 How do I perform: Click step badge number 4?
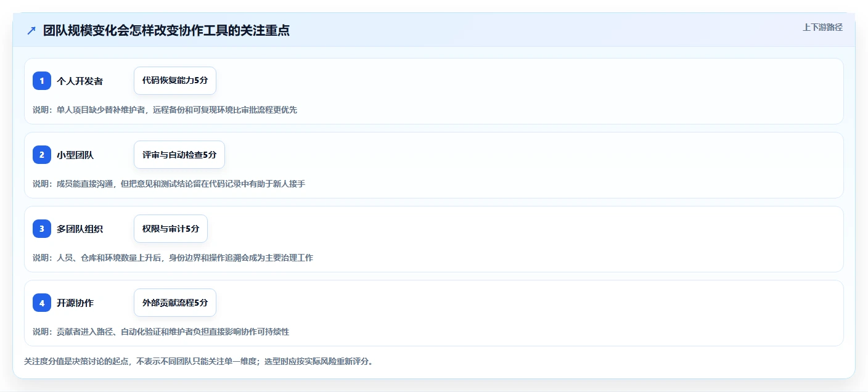(x=42, y=303)
